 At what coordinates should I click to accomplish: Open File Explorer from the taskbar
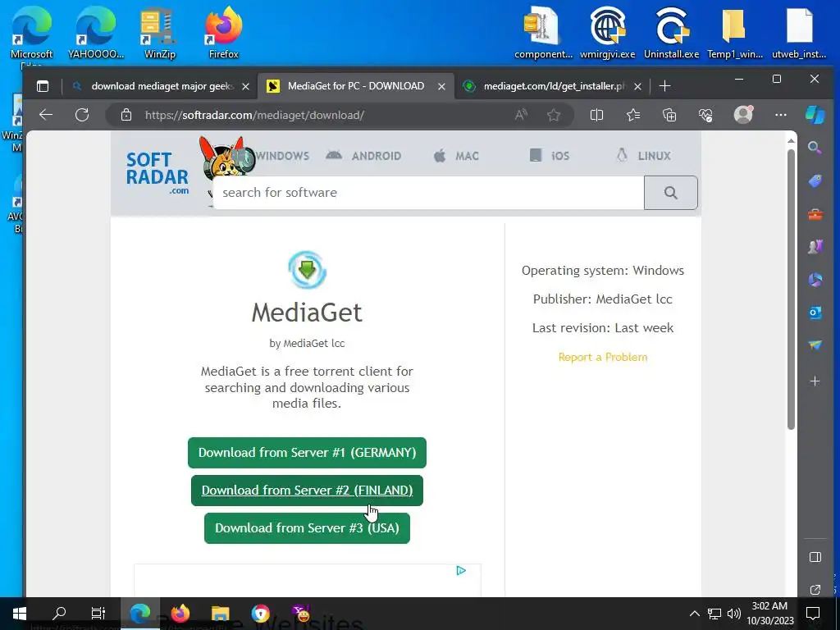pos(220,614)
